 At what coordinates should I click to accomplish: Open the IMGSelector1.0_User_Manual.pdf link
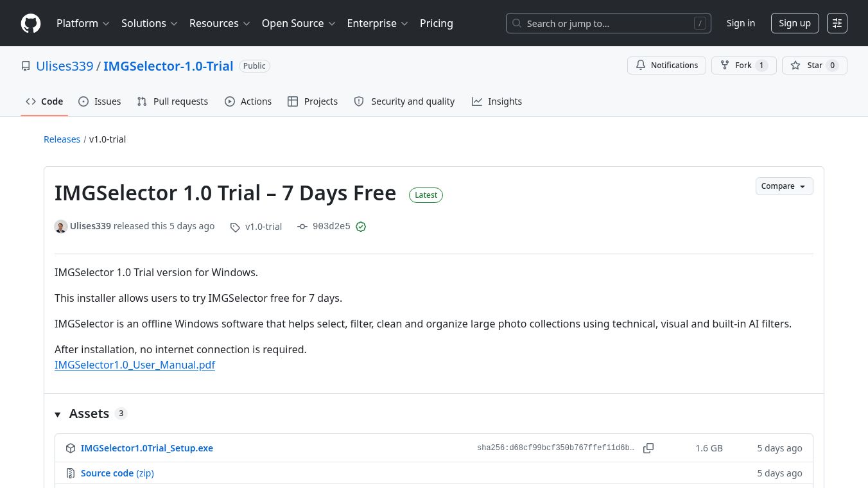(135, 365)
